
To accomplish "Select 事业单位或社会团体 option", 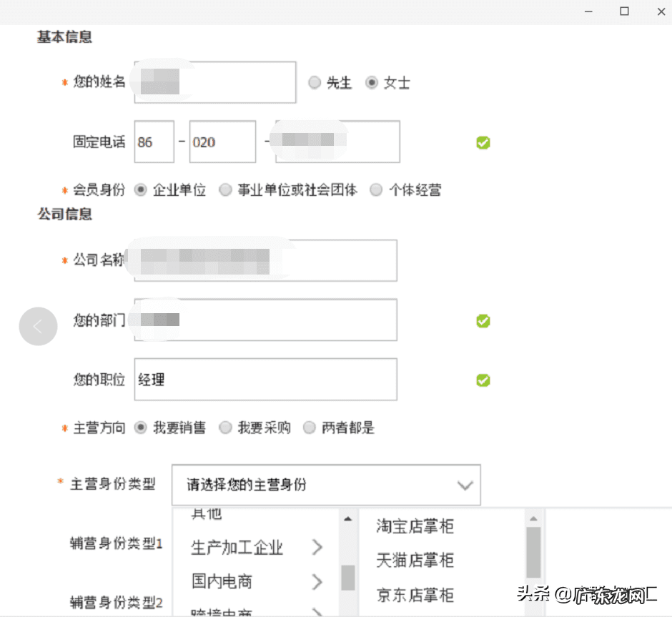I will pos(225,189).
